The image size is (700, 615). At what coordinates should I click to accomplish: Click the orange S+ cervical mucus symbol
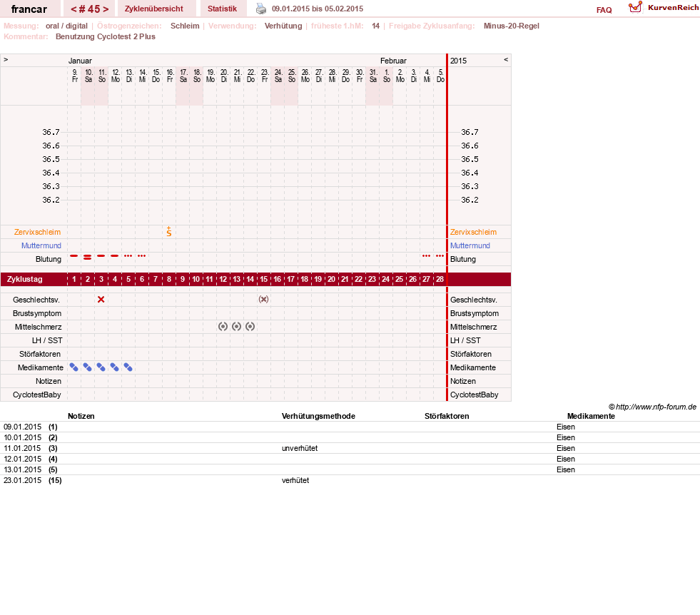point(168,232)
